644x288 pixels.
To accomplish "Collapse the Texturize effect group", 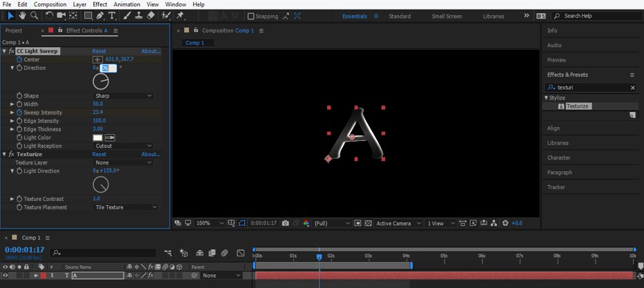I will click(4, 154).
